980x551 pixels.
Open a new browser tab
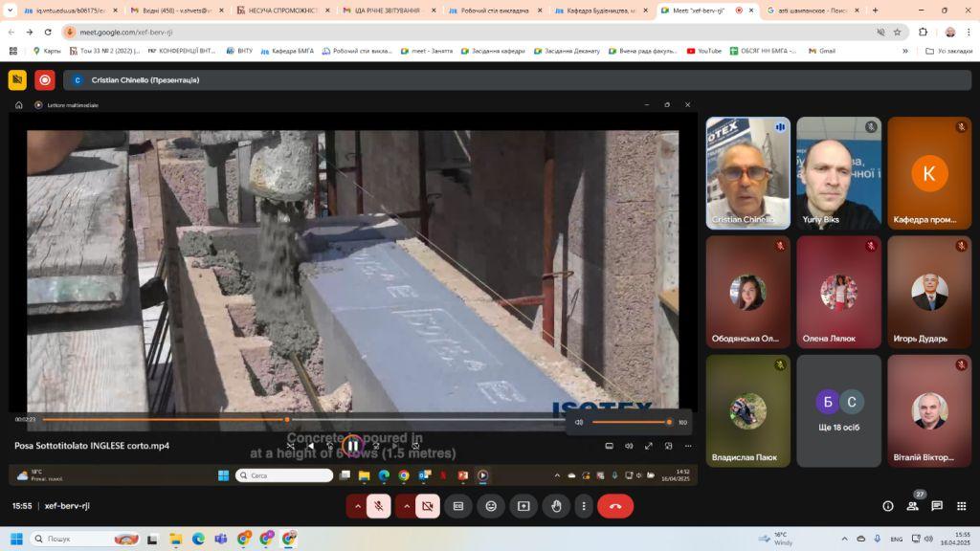(x=875, y=11)
